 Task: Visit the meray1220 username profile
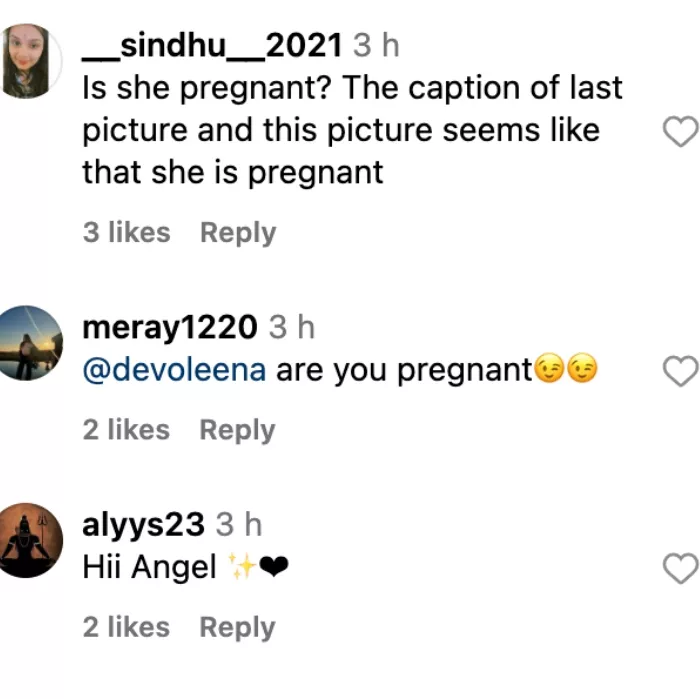(170, 327)
